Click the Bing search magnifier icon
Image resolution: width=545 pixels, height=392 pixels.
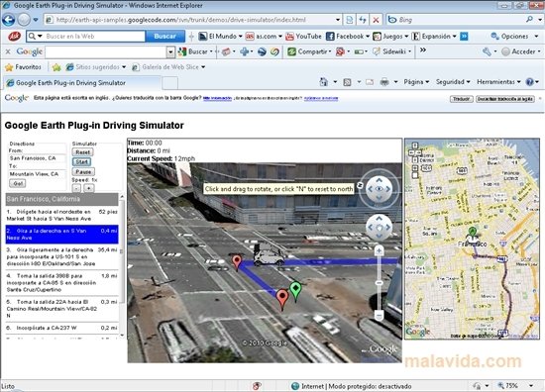coord(529,20)
